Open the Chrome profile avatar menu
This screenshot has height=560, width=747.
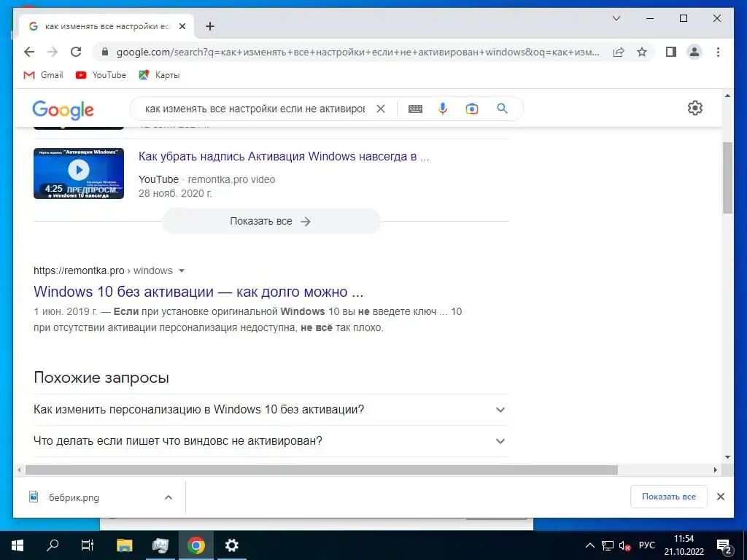click(x=694, y=52)
